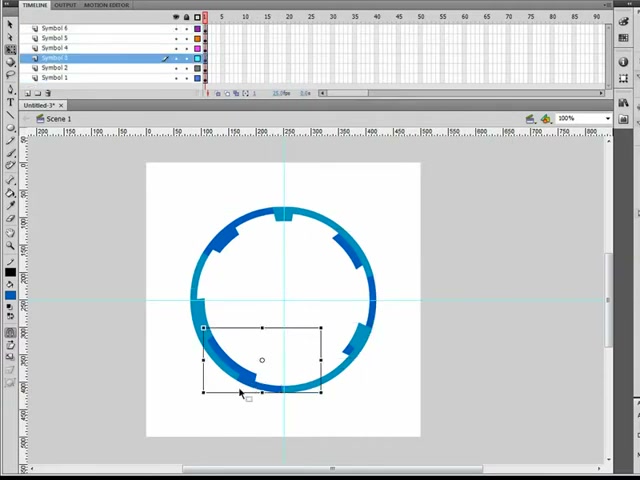Toggle Onion Skin button in timeline
Viewport: 640px width, 480px height.
coord(218,93)
